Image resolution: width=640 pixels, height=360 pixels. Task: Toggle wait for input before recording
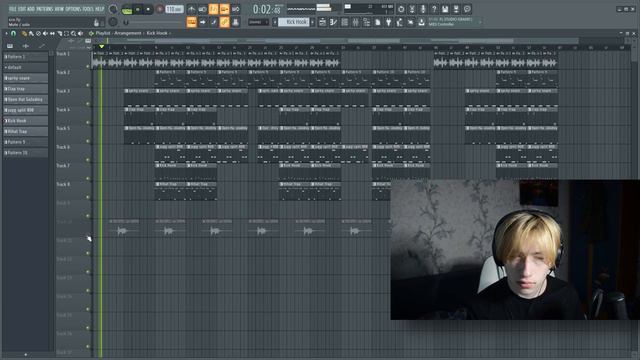[202, 9]
